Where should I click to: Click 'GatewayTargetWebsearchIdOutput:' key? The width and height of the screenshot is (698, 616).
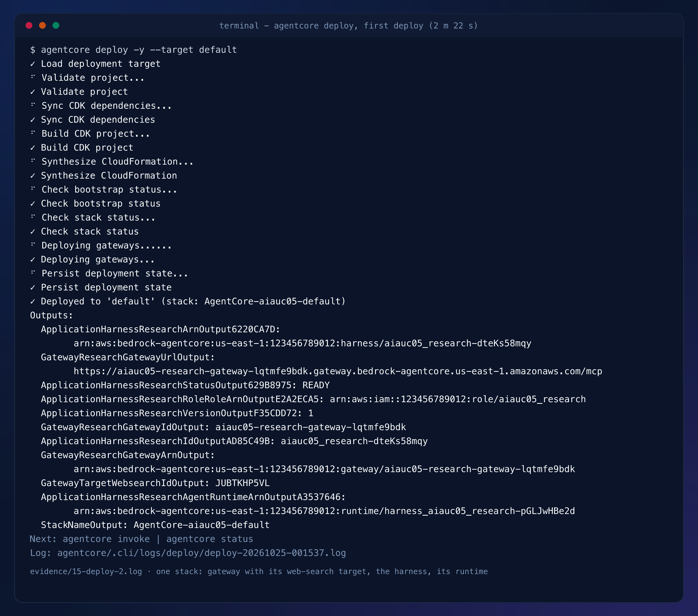125,483
